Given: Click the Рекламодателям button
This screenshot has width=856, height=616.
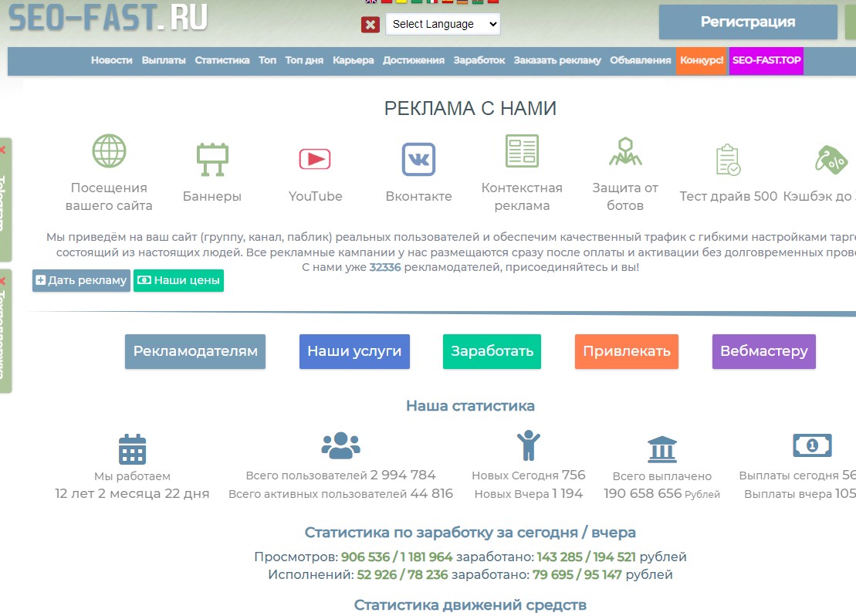Looking at the screenshot, I should 195,351.
